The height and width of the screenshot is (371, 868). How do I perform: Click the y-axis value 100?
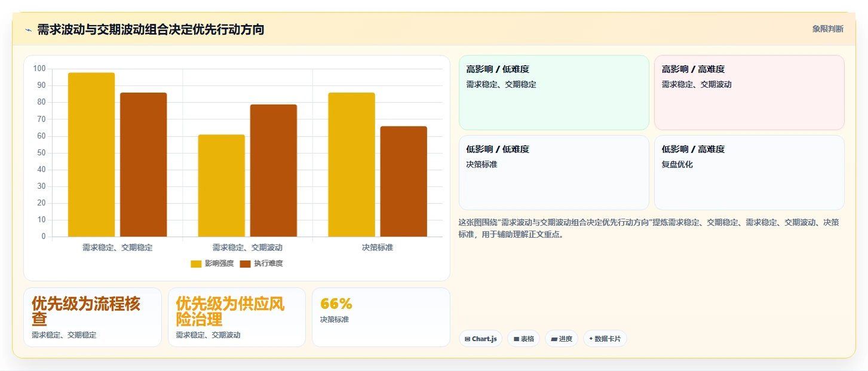click(39, 69)
